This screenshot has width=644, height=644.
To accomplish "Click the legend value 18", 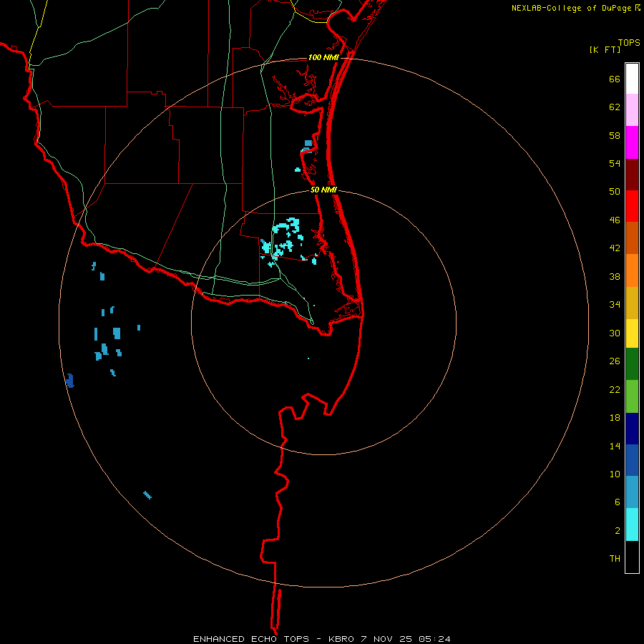I will [x=615, y=418].
